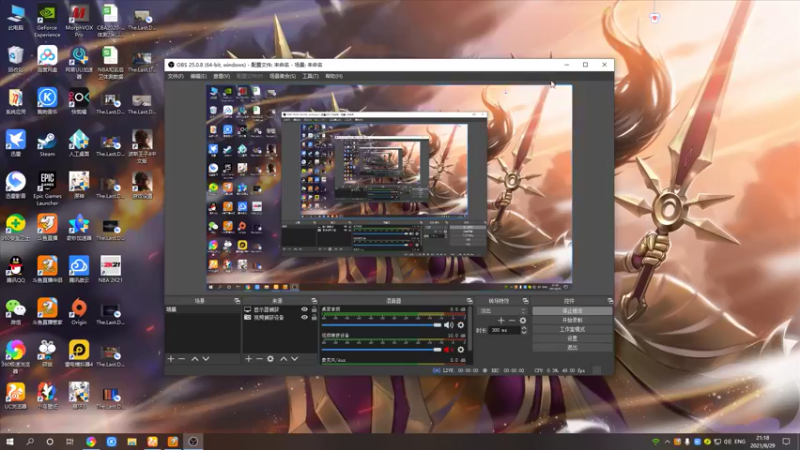Image resolution: width=800 pixels, height=450 pixels.
Task: Unmute the red video capture device speaker
Action: [x=448, y=349]
